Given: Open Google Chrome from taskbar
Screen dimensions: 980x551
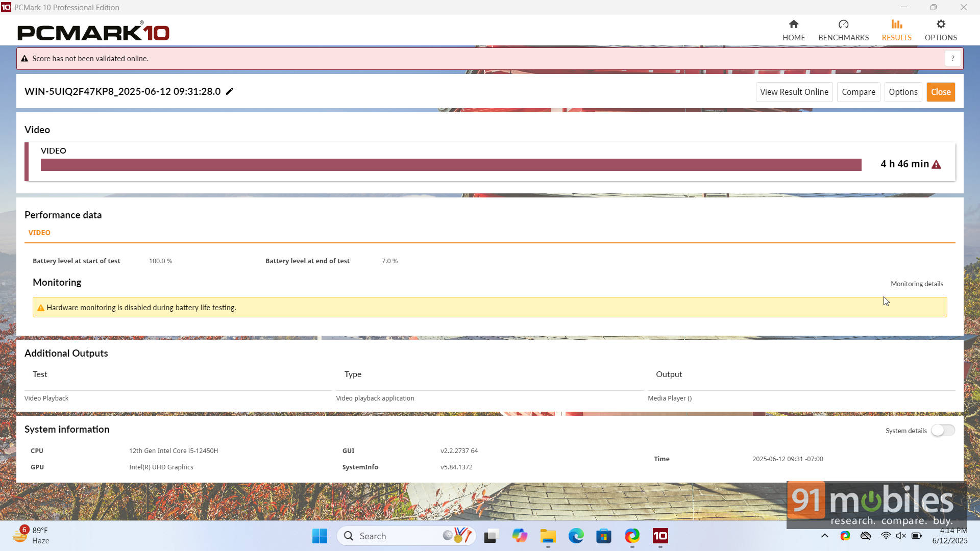Looking at the screenshot, I should (x=632, y=536).
